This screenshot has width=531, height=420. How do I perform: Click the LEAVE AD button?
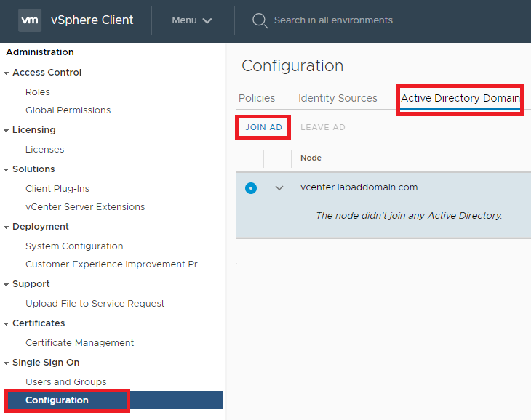[322, 127]
